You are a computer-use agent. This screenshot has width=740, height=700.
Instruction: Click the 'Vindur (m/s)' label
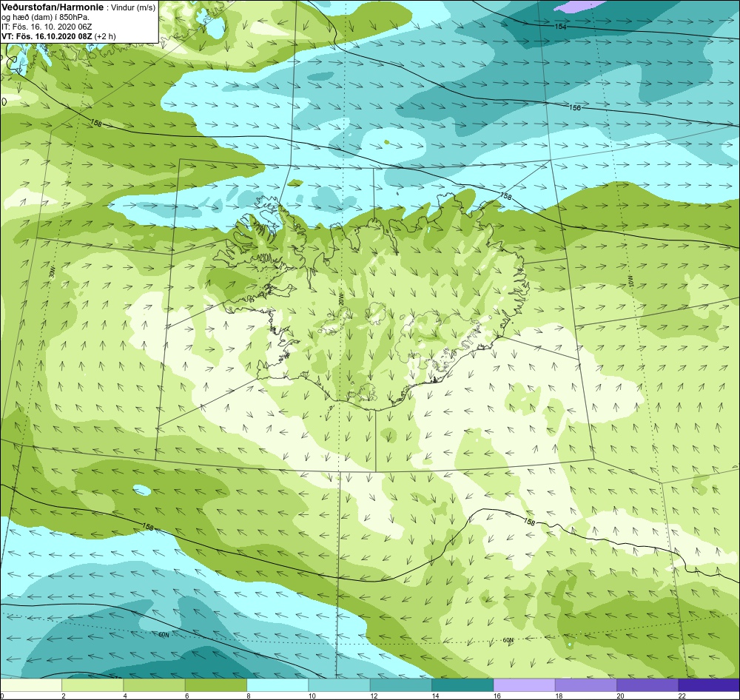coord(133,8)
